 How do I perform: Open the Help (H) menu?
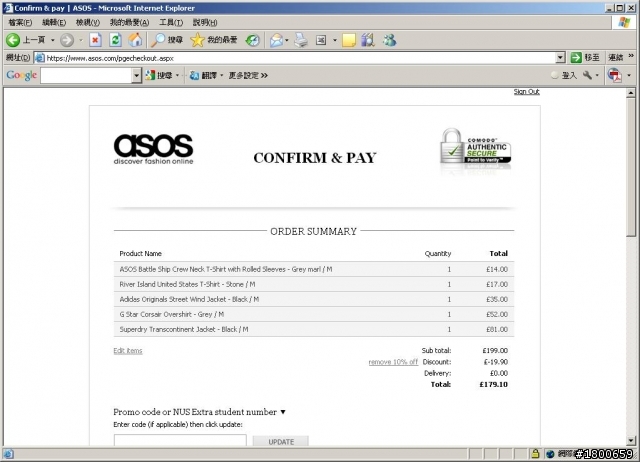[x=205, y=22]
